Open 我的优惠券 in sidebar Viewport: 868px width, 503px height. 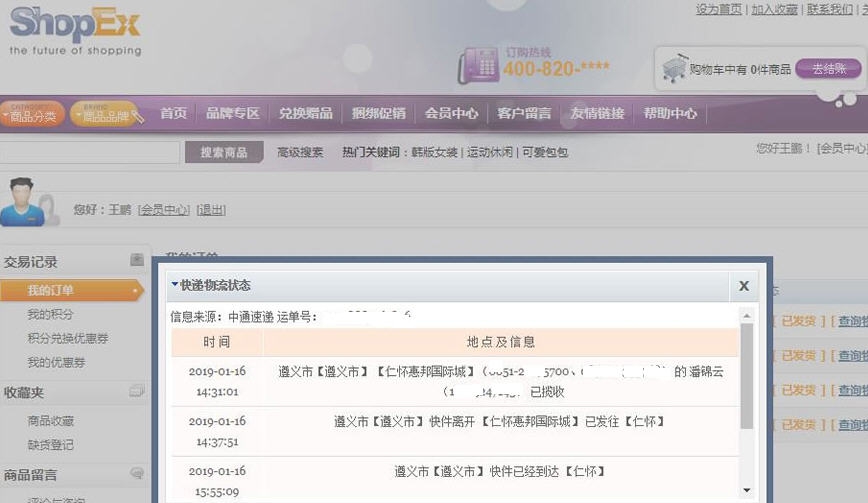(x=56, y=362)
